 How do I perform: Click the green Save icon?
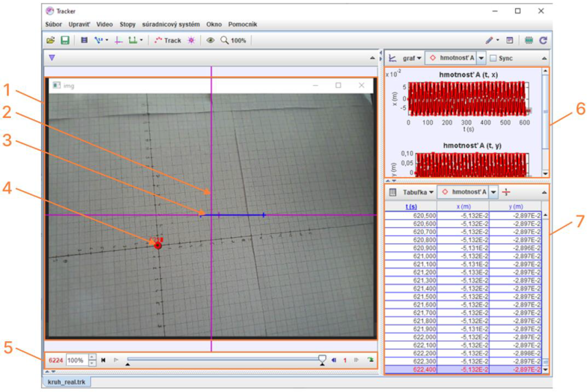click(x=65, y=40)
